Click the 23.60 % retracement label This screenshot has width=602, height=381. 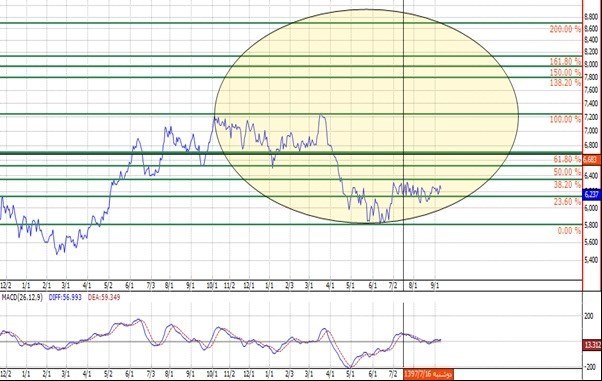point(567,201)
